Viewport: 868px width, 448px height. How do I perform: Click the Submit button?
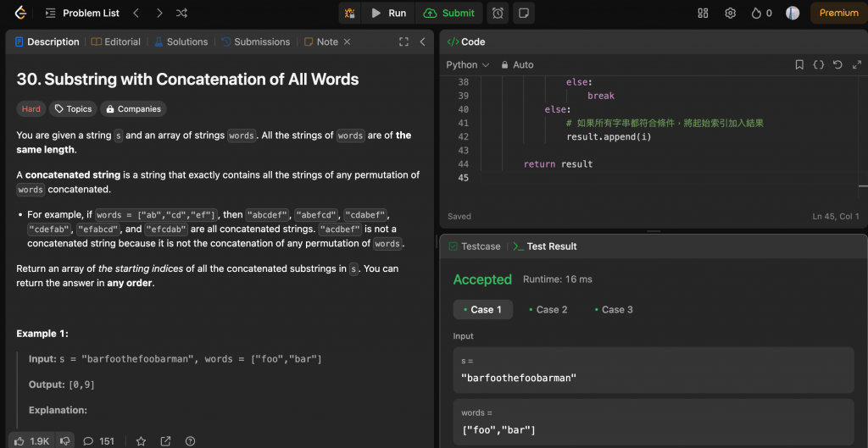[x=449, y=13]
